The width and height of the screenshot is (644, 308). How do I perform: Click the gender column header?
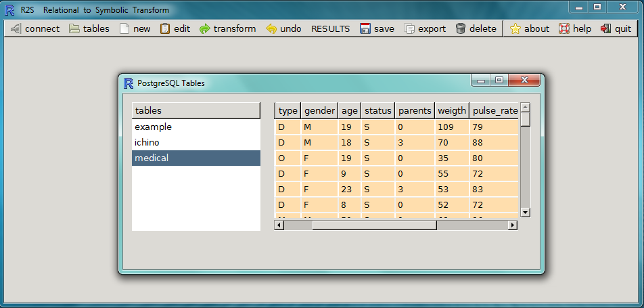pos(319,111)
